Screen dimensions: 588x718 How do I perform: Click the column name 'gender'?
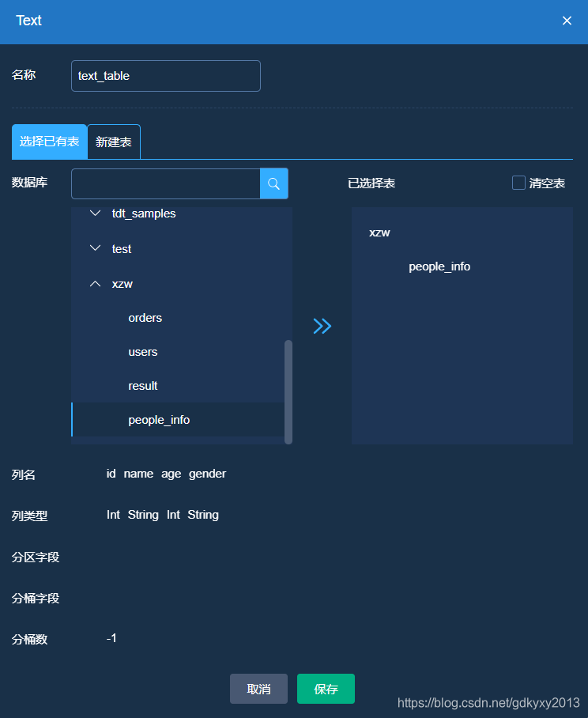[207, 474]
